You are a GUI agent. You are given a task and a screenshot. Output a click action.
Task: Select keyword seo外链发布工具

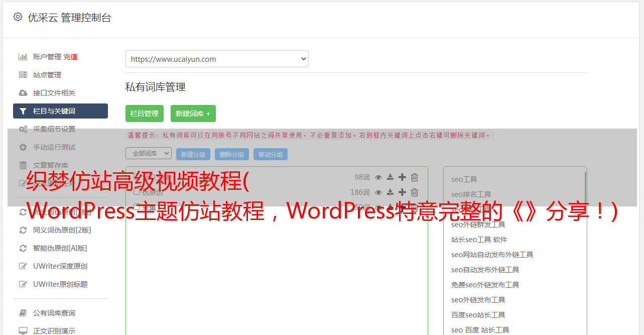point(478,300)
